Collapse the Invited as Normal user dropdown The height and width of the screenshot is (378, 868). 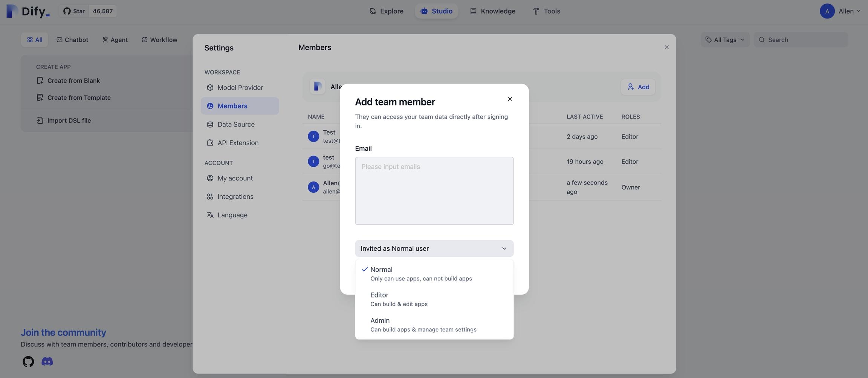pos(434,248)
